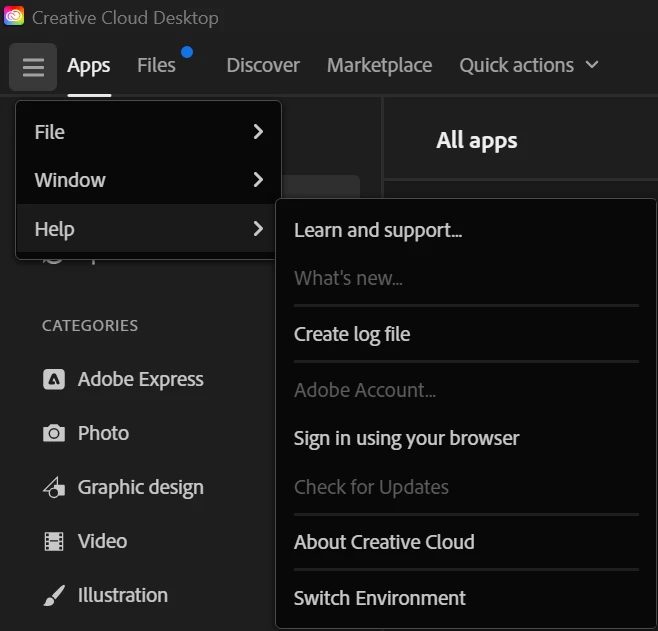Click the CATEGORIES section label
Screen dimensions: 658x631
coord(90,326)
